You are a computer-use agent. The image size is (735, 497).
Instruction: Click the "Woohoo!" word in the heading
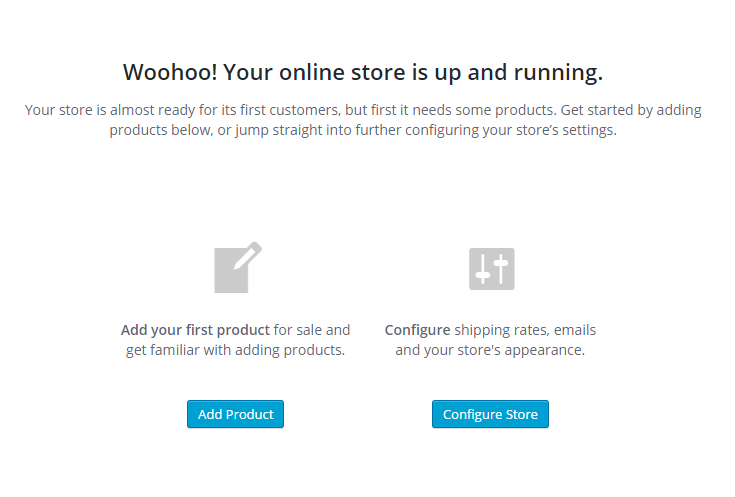(170, 72)
